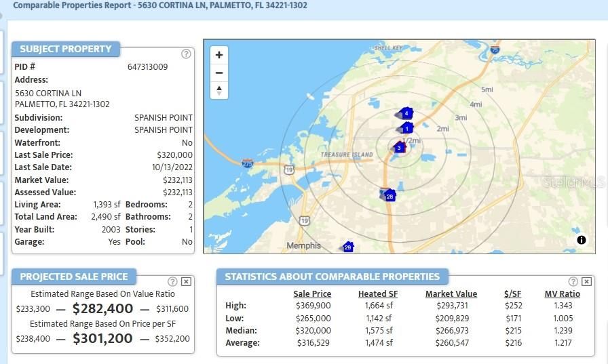Click comparable property marker 4 on map
This screenshot has height=364, width=608.
[x=406, y=113]
